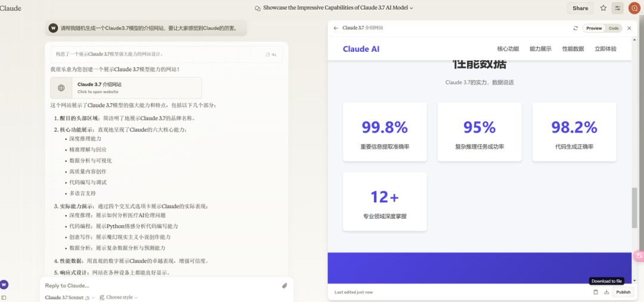Screen dimensions: 644x302
Task: Expand the conversation title dropdown
Action: (411, 8)
